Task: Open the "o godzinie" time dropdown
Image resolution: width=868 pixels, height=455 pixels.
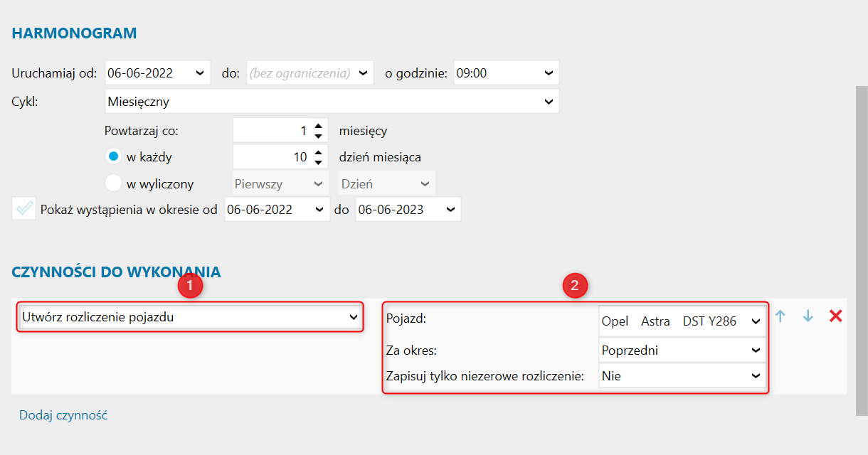Action: [x=549, y=73]
